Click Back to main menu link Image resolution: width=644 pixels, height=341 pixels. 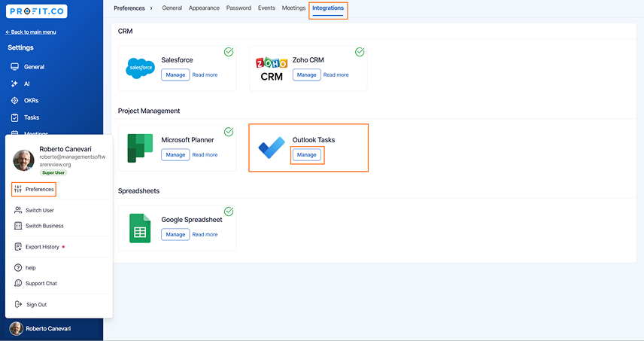coord(31,32)
